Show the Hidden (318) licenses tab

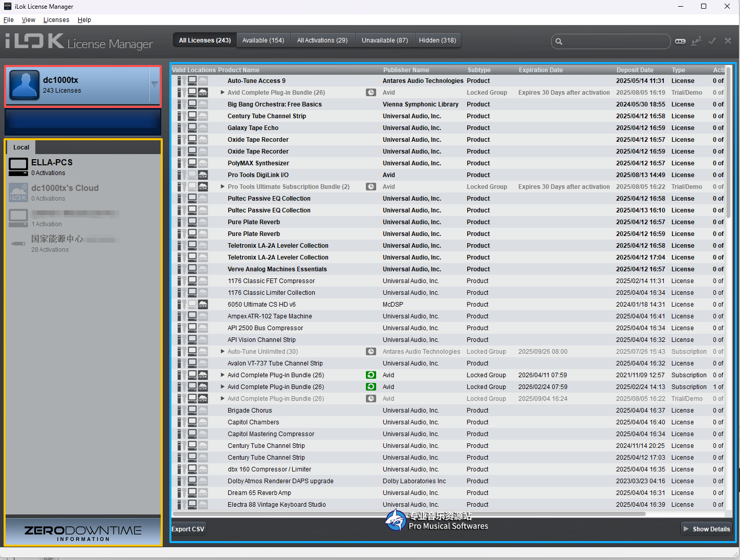[437, 40]
